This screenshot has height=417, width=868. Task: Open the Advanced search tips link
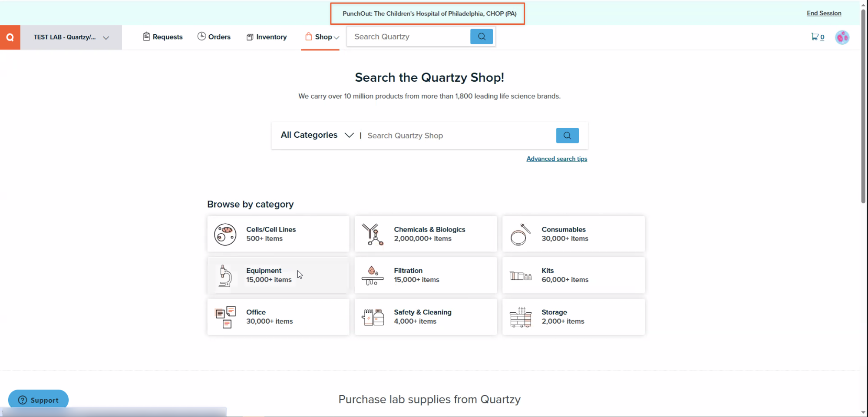[x=557, y=159]
